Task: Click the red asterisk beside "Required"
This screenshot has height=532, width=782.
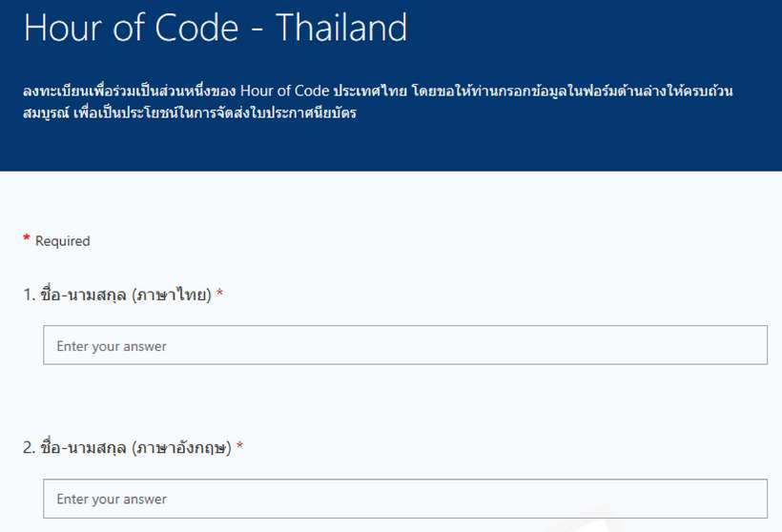Action: coord(27,239)
